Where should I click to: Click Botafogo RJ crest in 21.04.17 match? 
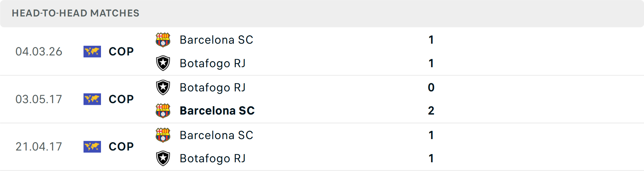(x=163, y=158)
